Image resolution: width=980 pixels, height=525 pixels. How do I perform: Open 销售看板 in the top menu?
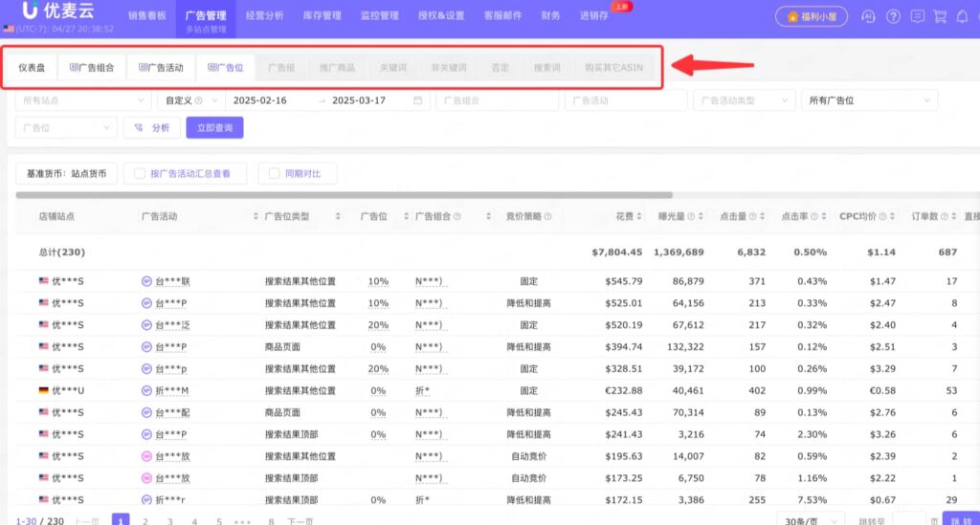point(147,15)
